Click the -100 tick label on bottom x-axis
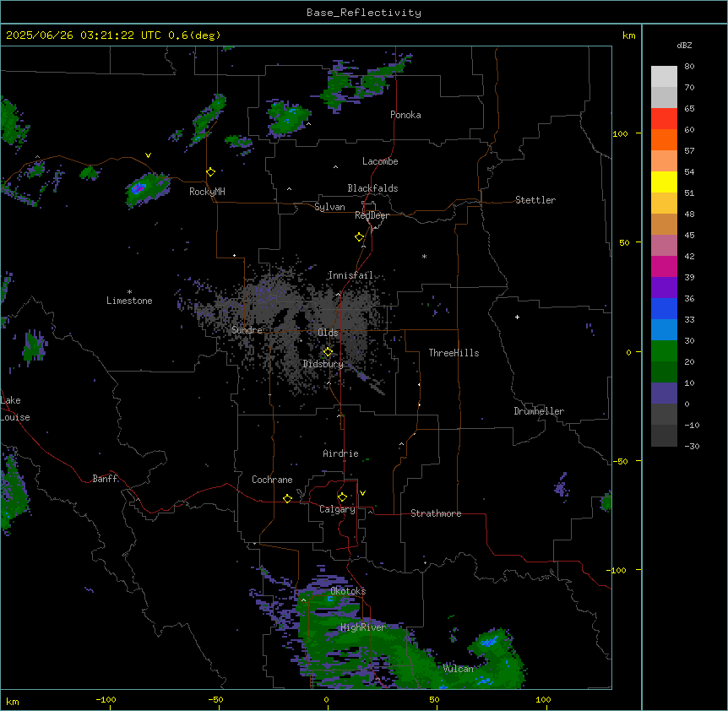Screen dimensions: 728x711 click(x=106, y=699)
